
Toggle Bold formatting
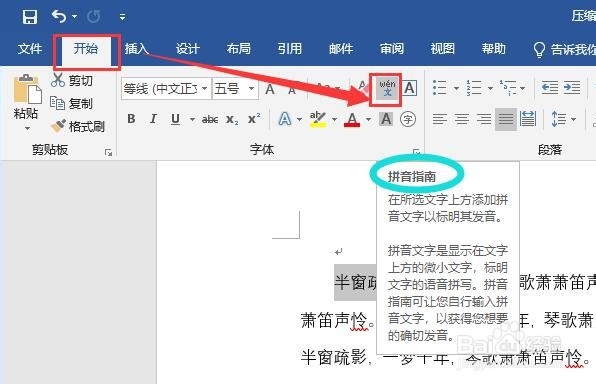pos(131,119)
